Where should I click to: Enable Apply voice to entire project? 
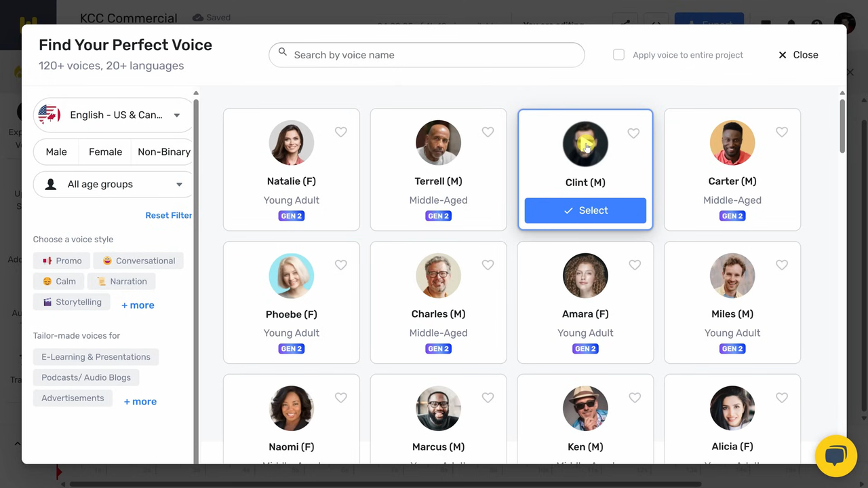[x=618, y=54]
